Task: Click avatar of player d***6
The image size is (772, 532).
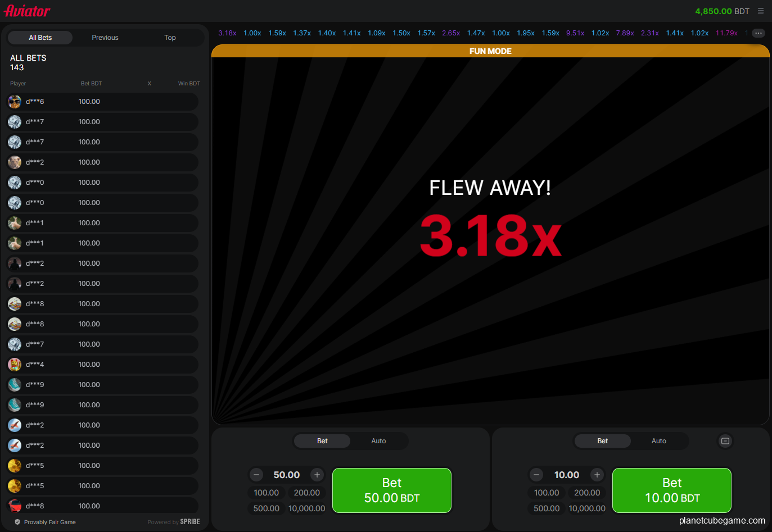Action: coord(15,102)
